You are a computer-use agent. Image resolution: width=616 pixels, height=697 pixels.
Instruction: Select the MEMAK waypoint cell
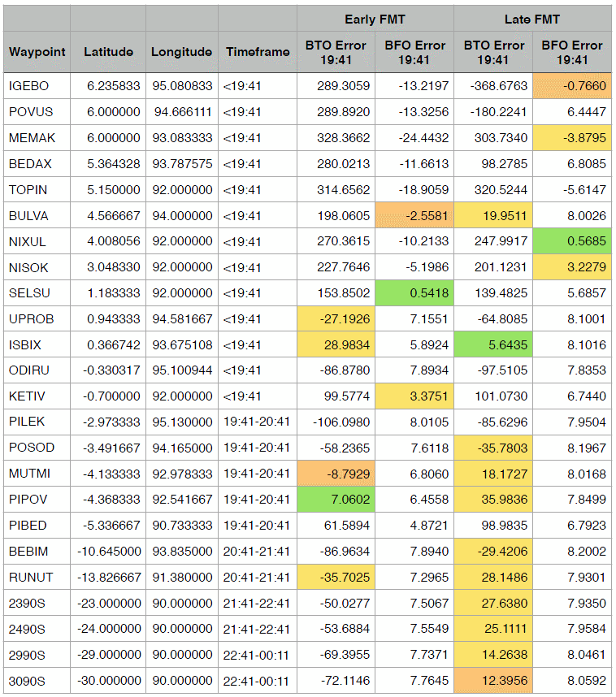(x=37, y=138)
